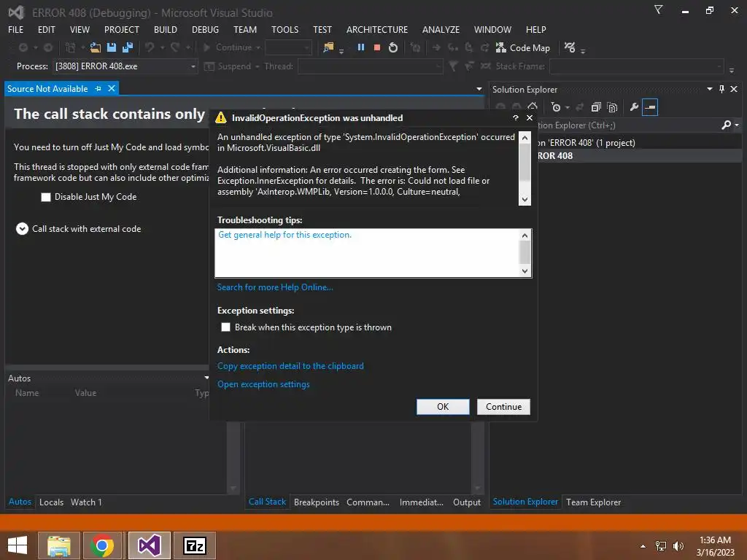Image resolution: width=747 pixels, height=560 pixels.
Task: Click pin icon on Source Not Available tab
Action: [x=98, y=88]
